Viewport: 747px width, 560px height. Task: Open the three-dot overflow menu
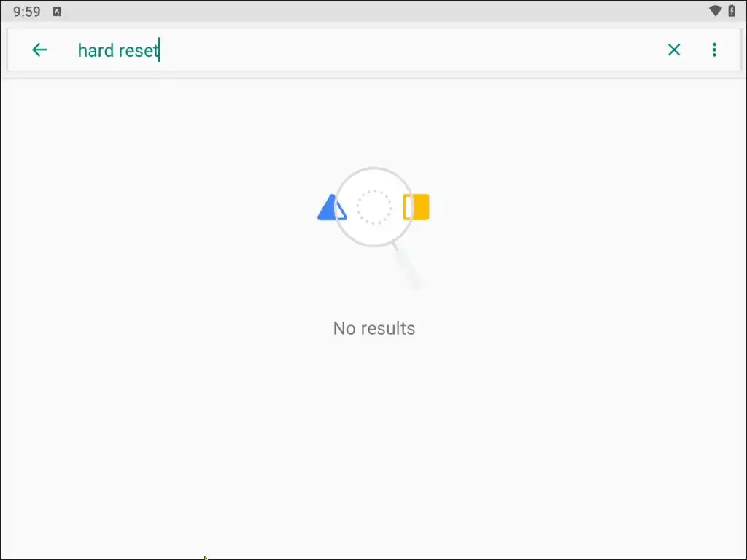tap(714, 50)
